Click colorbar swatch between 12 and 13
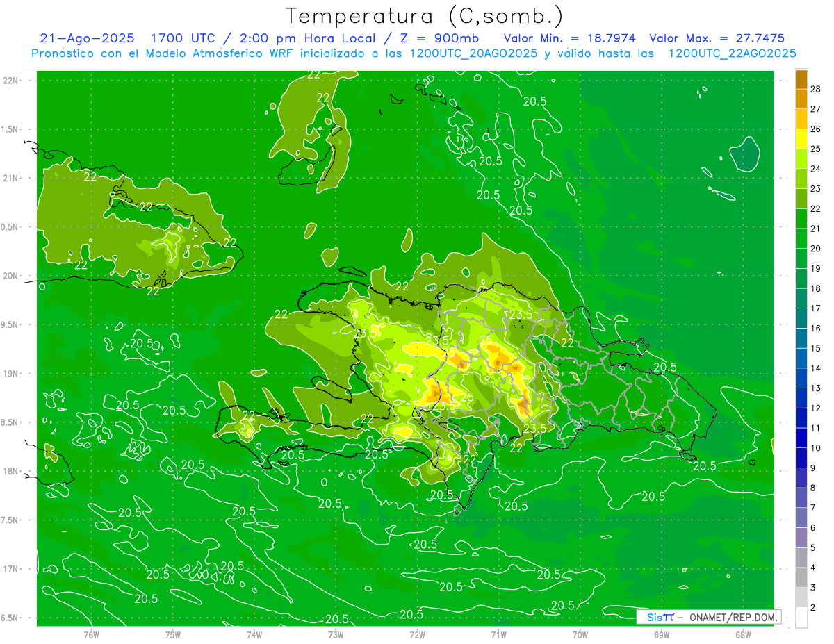Viewport: 834px width, 644px height. [x=801, y=398]
